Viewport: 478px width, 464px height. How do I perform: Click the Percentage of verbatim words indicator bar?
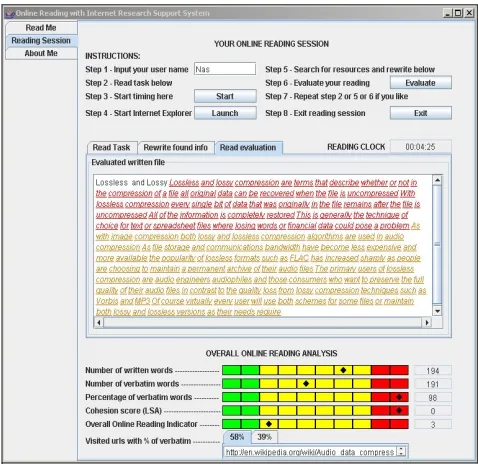(x=315, y=397)
